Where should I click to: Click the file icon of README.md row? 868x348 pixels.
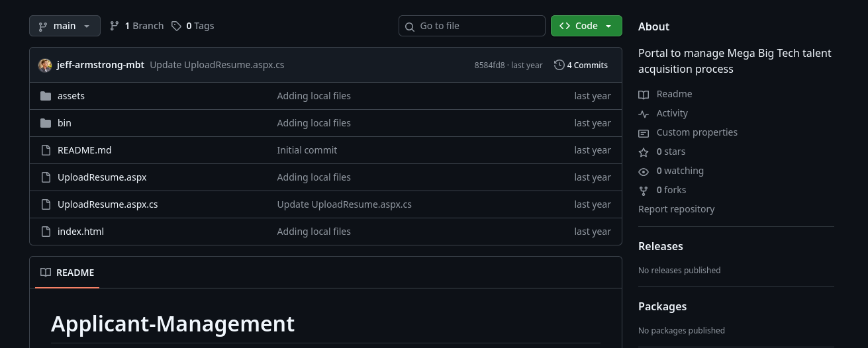pyautogui.click(x=46, y=150)
